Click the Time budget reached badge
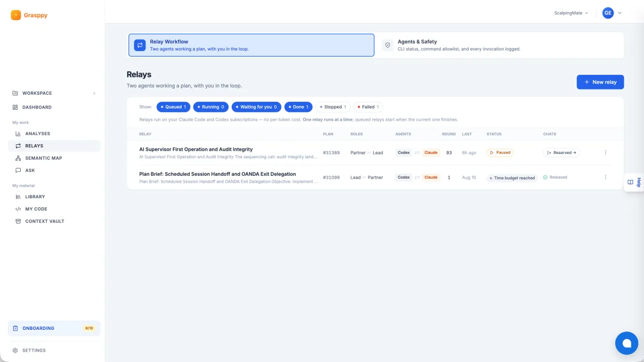This screenshot has height=362, width=644. [512, 178]
